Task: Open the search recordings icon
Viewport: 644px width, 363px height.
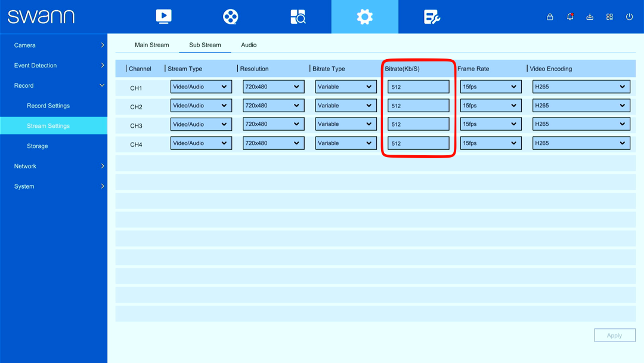Action: pyautogui.click(x=298, y=17)
